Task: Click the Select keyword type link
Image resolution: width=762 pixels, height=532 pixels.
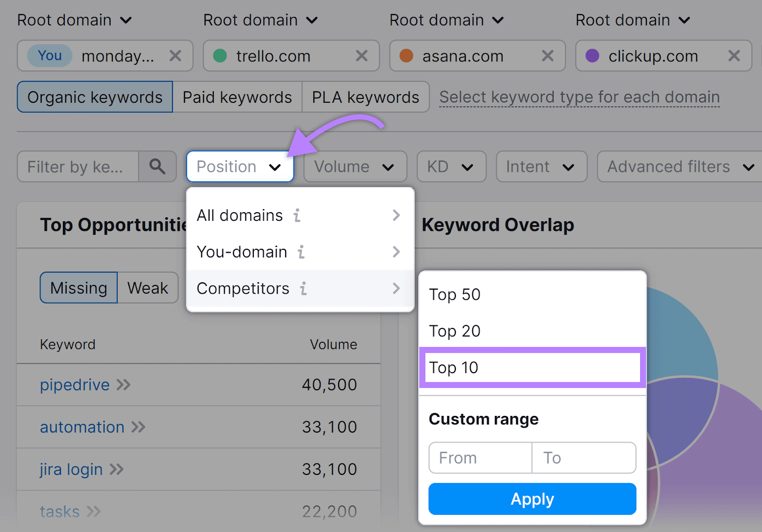Action: point(580,97)
